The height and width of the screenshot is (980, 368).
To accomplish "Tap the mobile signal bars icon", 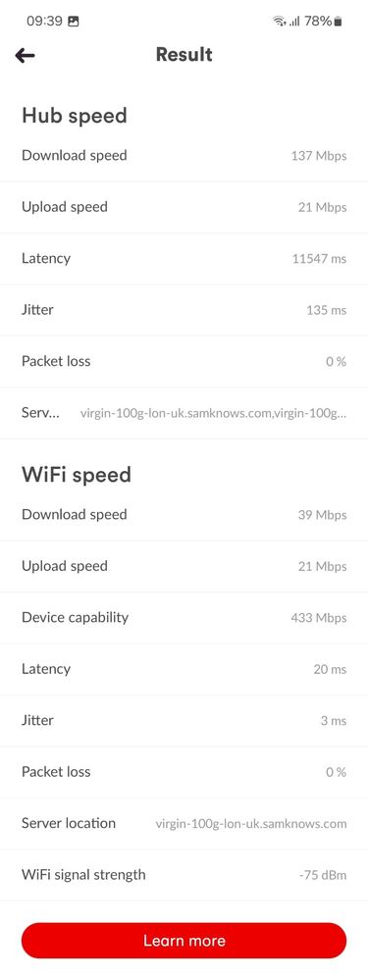I will click(294, 22).
